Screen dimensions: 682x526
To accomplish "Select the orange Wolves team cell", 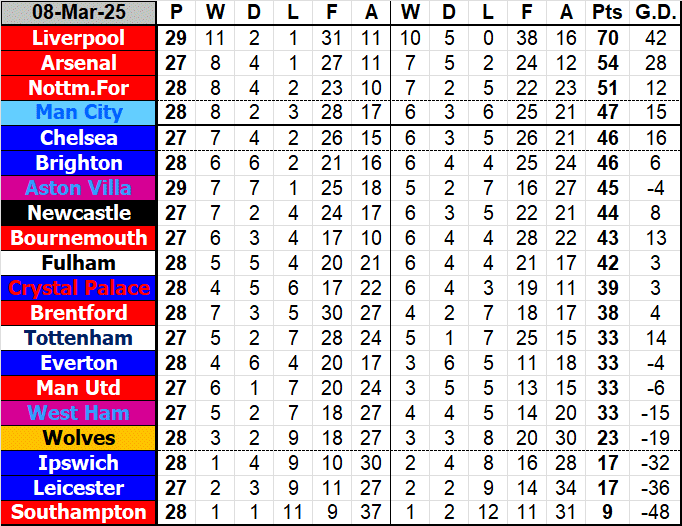I will pyautogui.click(x=79, y=438).
